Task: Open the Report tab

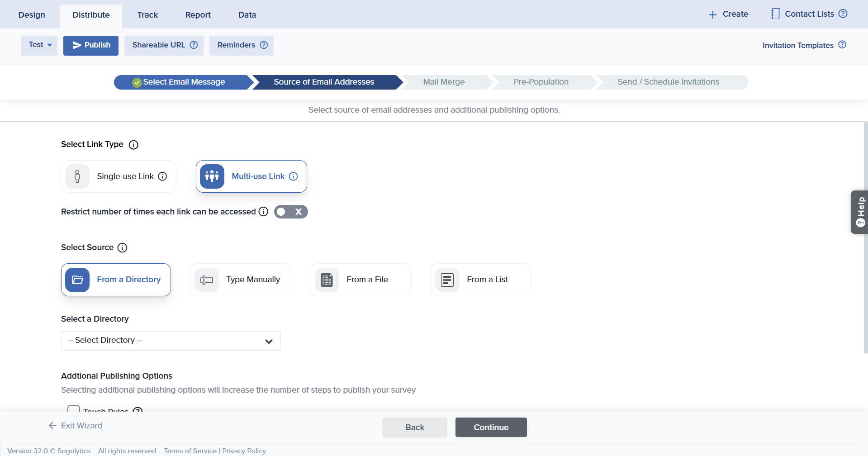Action: (x=198, y=15)
